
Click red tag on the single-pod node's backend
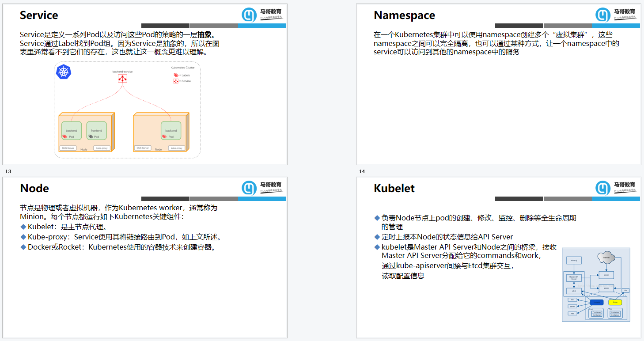pyautogui.click(x=164, y=136)
